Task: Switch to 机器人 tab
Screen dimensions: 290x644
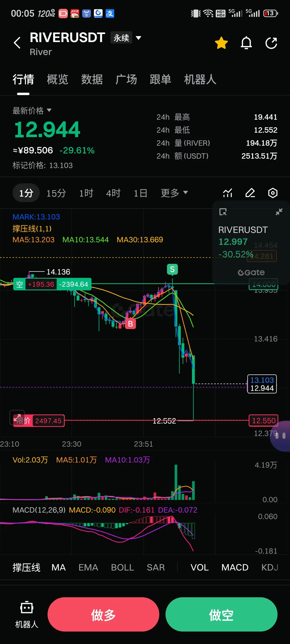Action: [200, 79]
